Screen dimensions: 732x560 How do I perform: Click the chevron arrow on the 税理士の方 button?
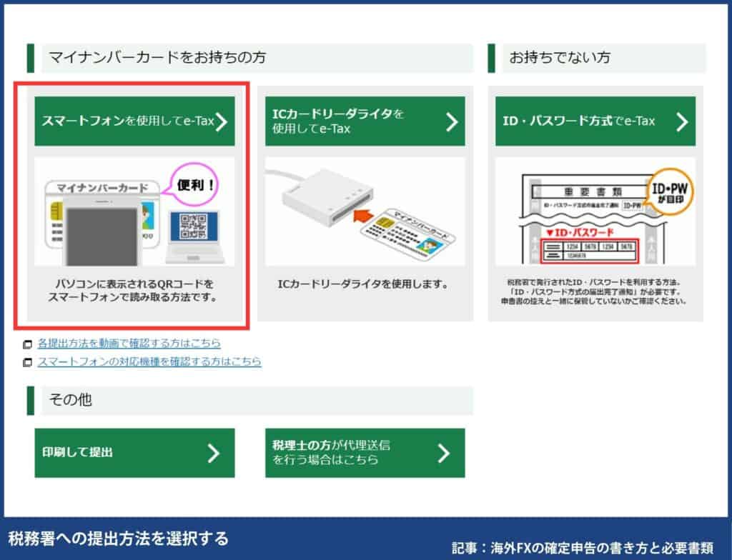tap(443, 453)
